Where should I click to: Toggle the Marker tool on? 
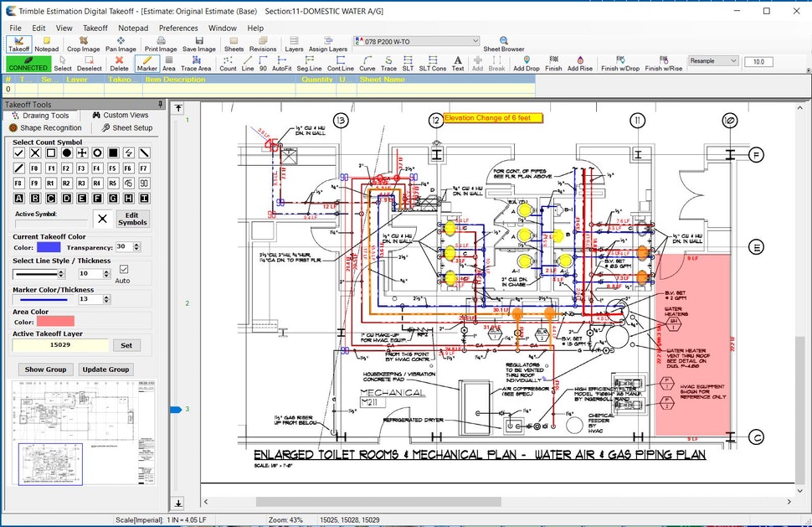pyautogui.click(x=147, y=64)
